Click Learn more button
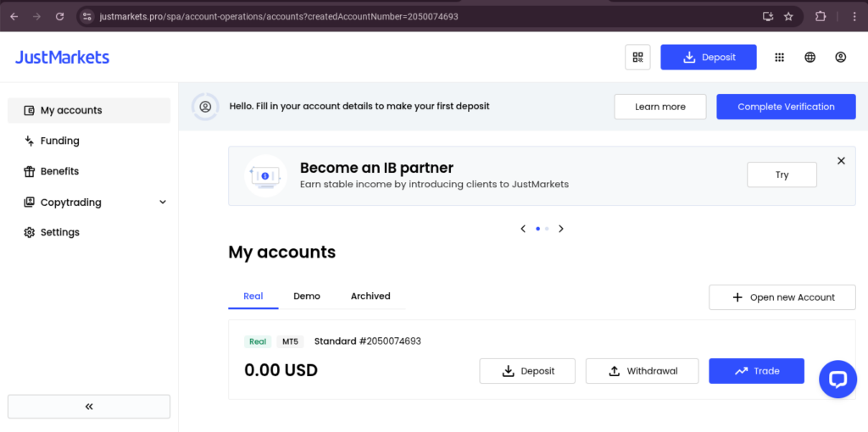Screen dimensions: 868x432 pos(659,107)
